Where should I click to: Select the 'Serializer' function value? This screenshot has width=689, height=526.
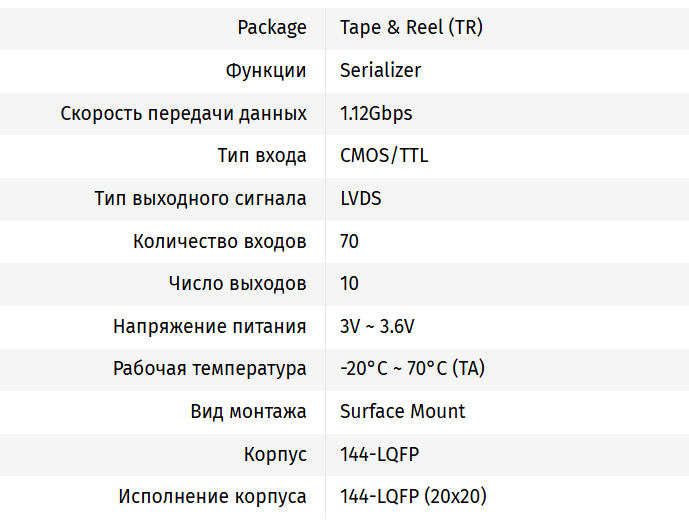(380, 71)
